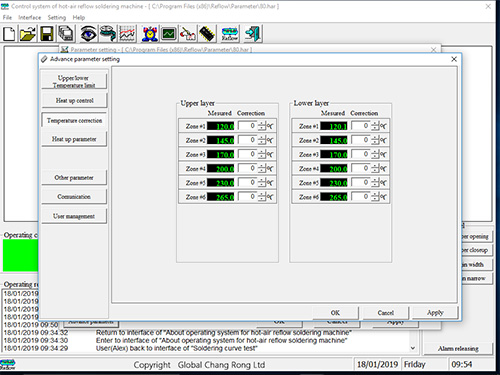Open the Help menu
Image resolution: width=500 pixels, height=375 pixels.
point(79,17)
